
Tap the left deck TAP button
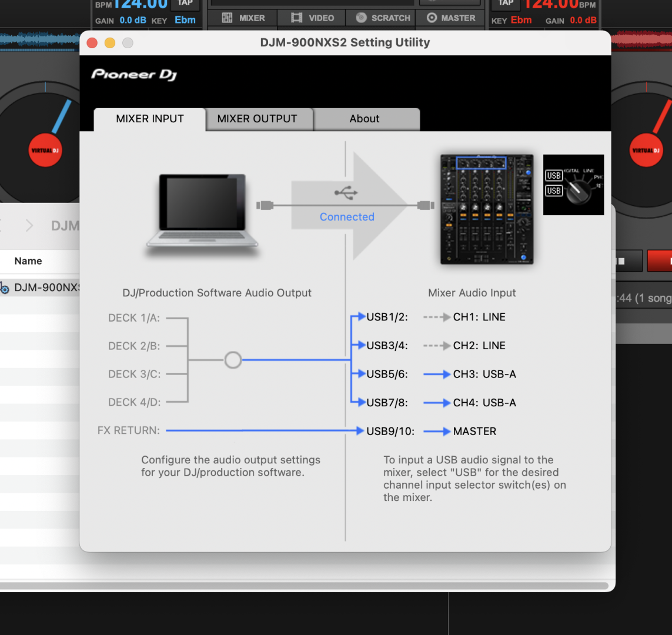(x=185, y=4)
